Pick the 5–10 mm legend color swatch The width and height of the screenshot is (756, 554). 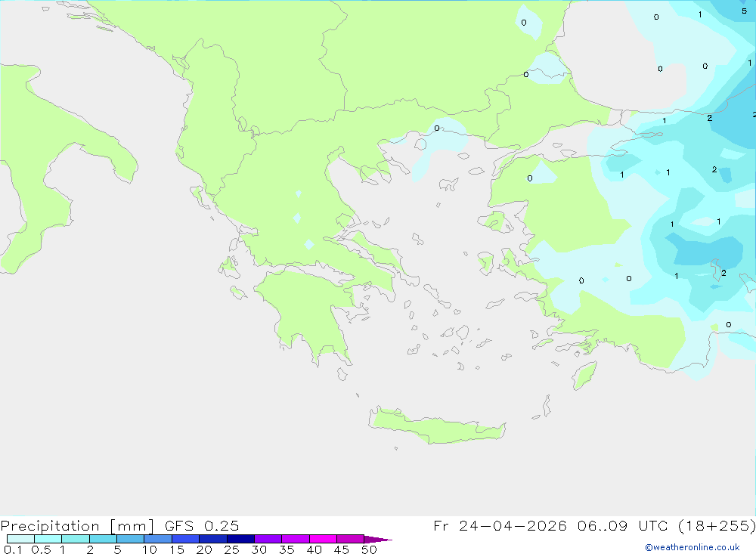click(x=131, y=539)
